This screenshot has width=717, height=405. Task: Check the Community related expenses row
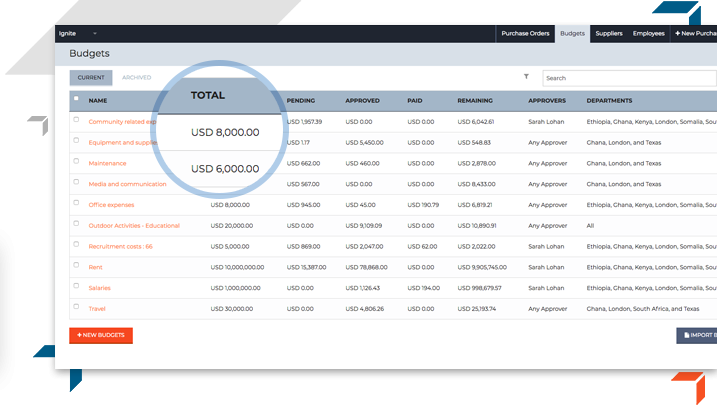point(76,119)
